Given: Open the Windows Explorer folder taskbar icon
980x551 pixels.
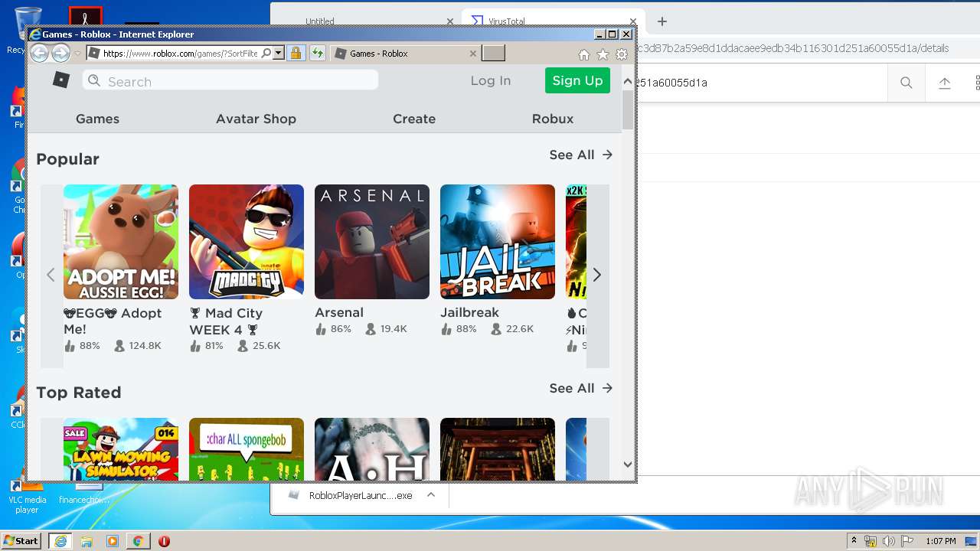Looking at the screenshot, I should [x=87, y=541].
